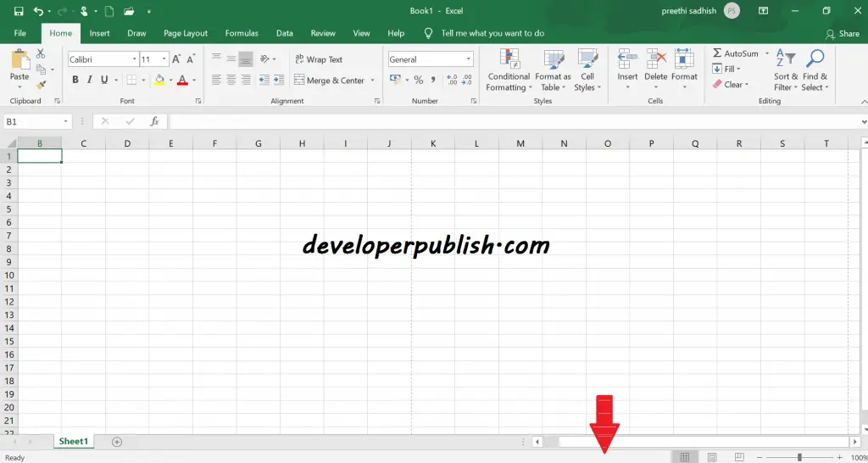Click Merge & Center
Screen dimensions: 868x463
pyautogui.click(x=330, y=81)
